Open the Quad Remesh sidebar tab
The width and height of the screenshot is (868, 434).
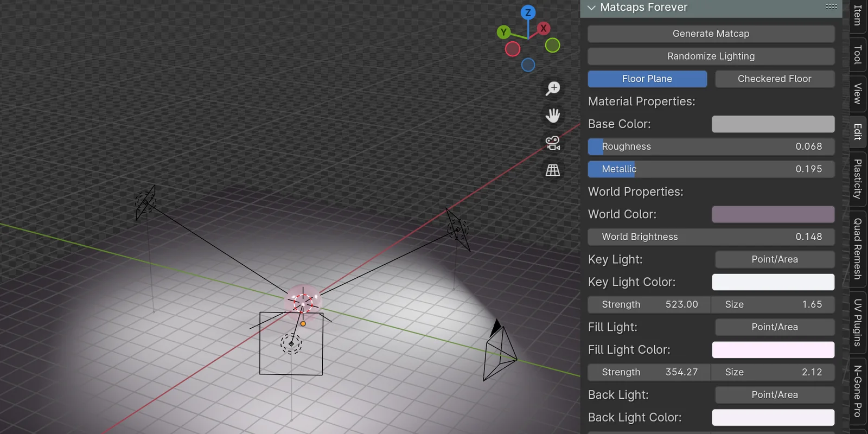(858, 248)
